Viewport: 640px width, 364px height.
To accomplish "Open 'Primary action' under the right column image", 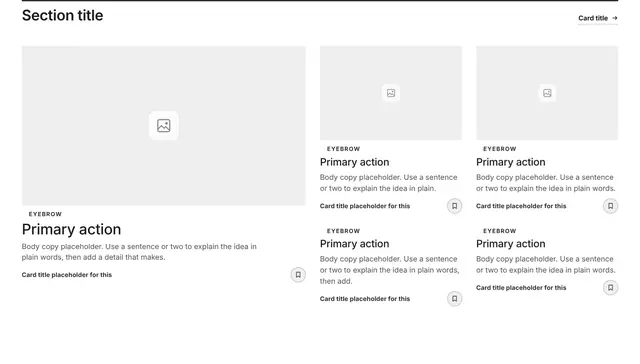I will click(x=511, y=162).
